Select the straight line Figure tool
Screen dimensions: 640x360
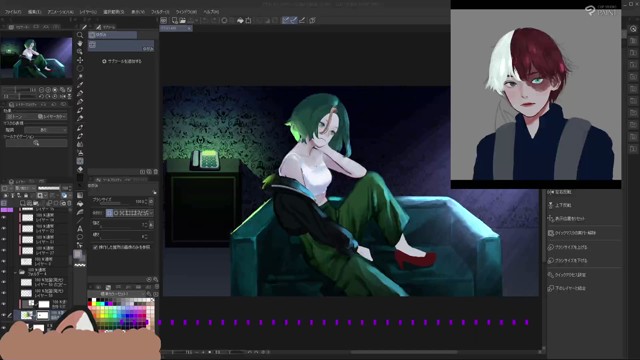80,220
